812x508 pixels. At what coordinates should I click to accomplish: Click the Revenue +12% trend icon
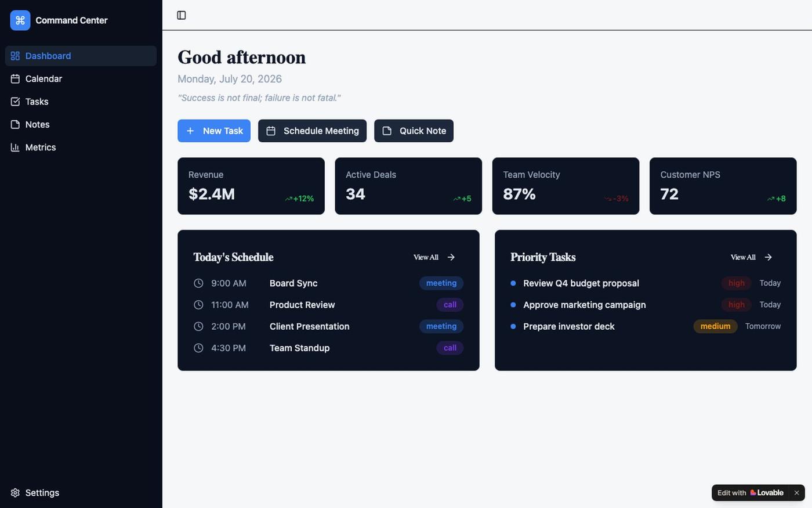click(288, 199)
